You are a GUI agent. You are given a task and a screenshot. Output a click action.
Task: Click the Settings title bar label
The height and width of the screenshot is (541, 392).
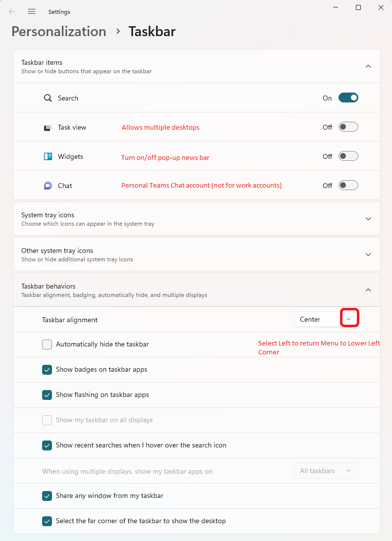tap(59, 11)
